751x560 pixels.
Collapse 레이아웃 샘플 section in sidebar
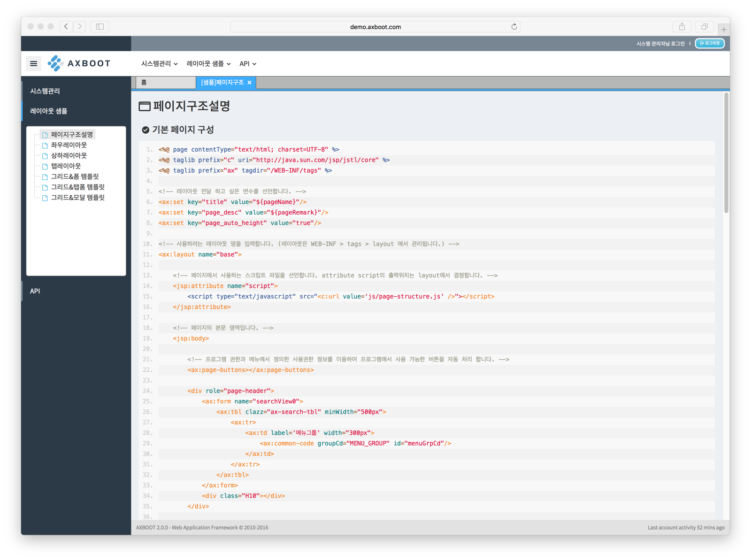(x=76, y=111)
